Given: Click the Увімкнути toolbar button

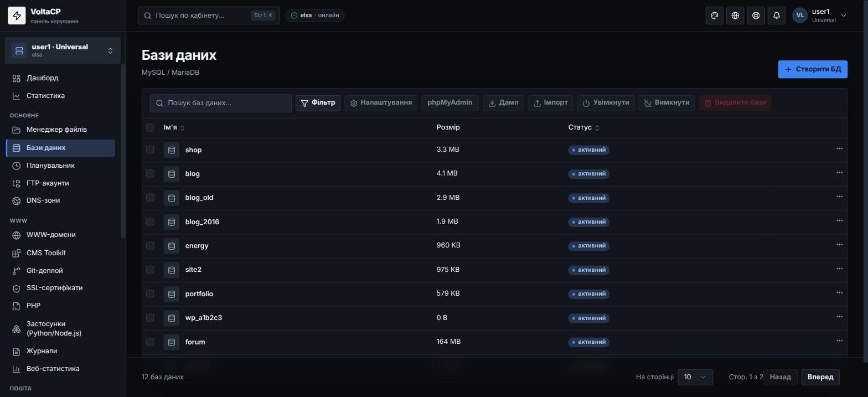Looking at the screenshot, I should (606, 103).
